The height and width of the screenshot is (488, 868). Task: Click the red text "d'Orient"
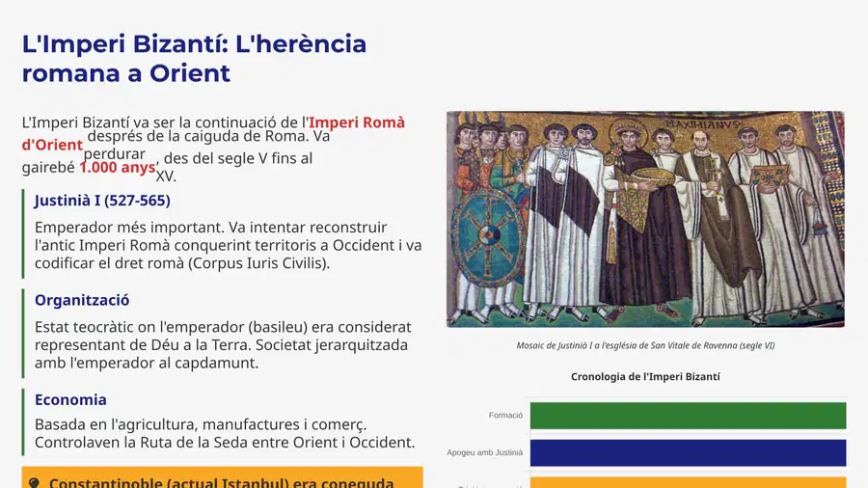pos(52,145)
